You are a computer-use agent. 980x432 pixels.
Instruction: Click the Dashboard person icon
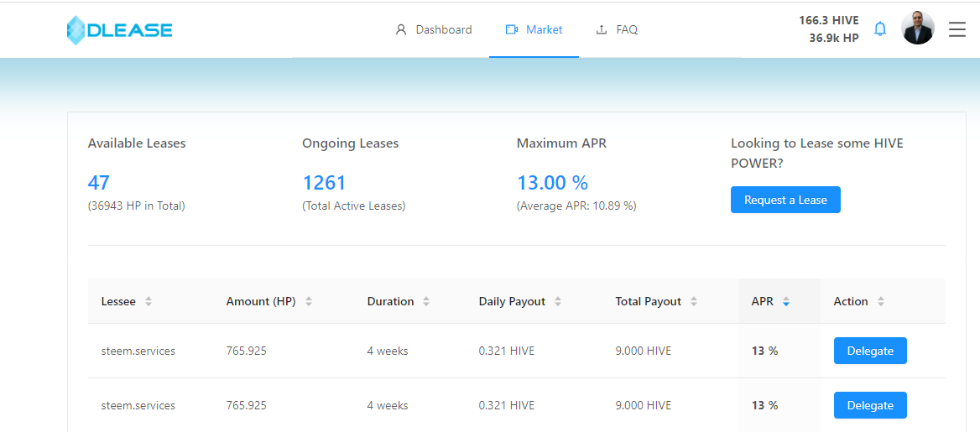click(x=401, y=29)
